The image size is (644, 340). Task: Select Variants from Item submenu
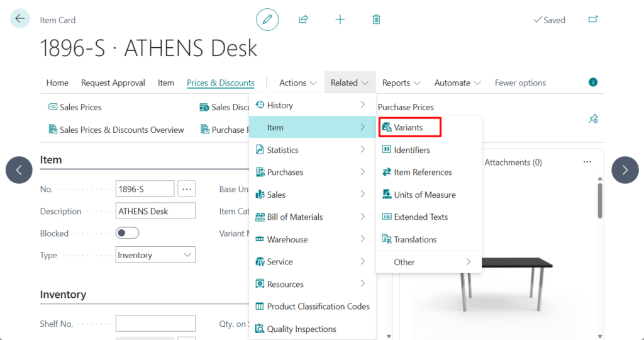409,127
